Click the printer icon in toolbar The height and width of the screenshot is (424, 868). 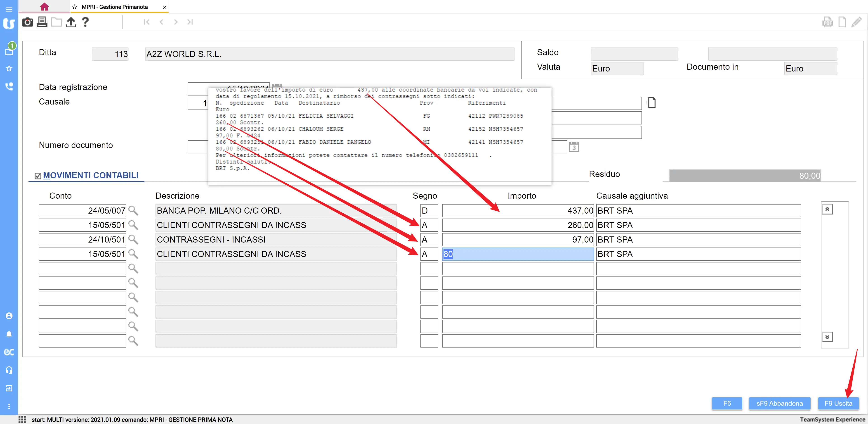pos(42,22)
